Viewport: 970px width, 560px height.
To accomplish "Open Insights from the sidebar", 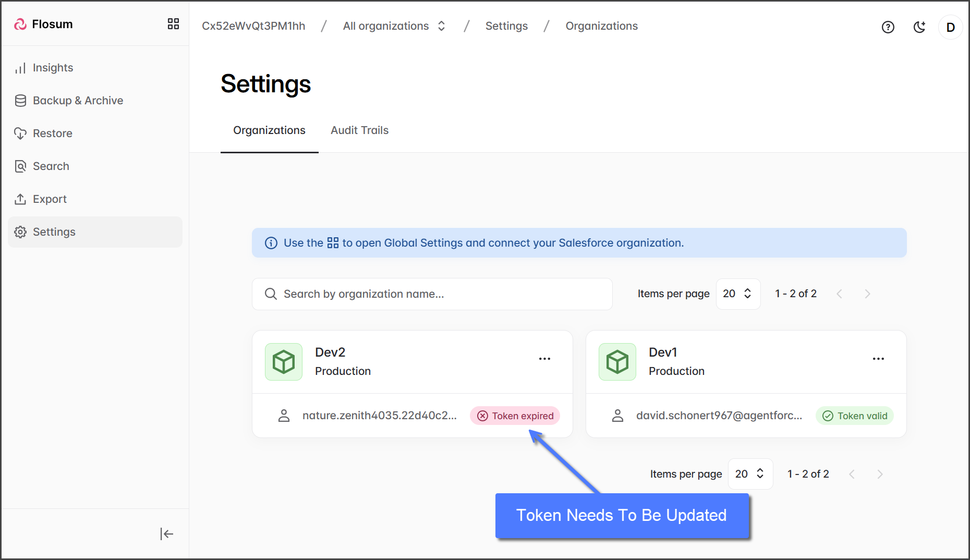I will click(53, 68).
